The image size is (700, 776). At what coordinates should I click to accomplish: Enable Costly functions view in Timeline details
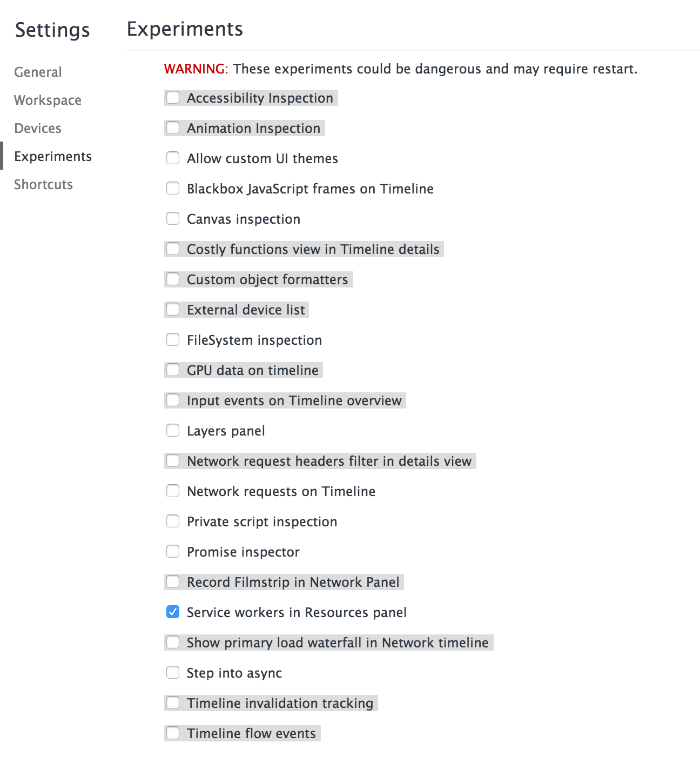(172, 249)
